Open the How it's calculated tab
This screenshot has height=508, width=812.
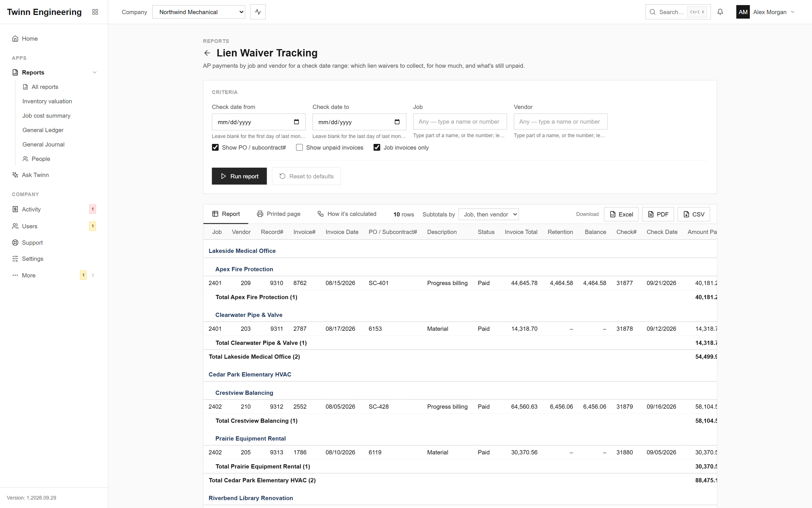347,214
